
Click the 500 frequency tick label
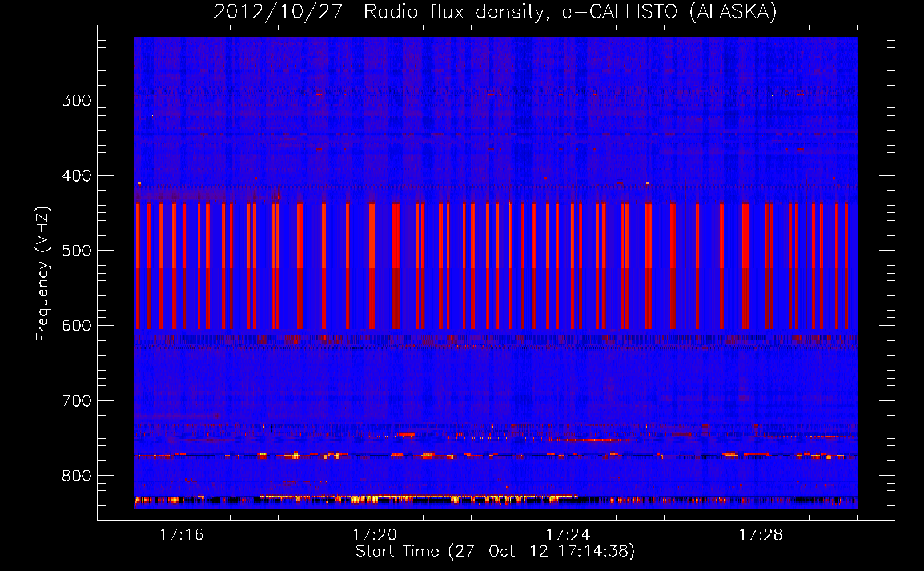pyautogui.click(x=77, y=251)
